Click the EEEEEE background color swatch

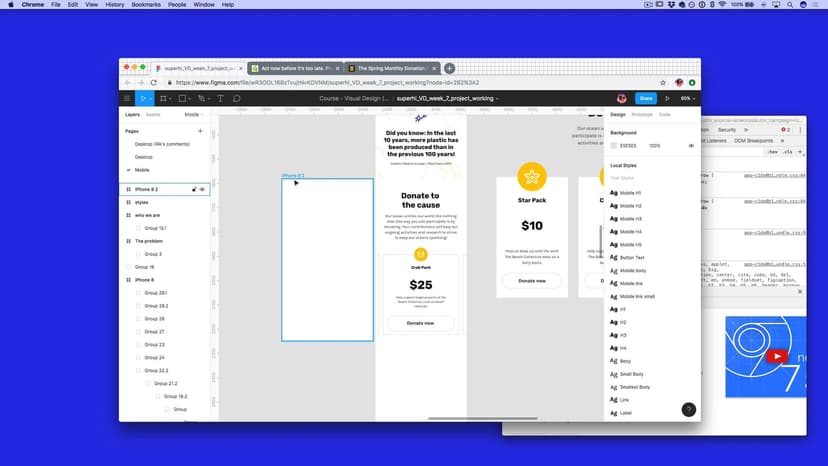coord(615,145)
